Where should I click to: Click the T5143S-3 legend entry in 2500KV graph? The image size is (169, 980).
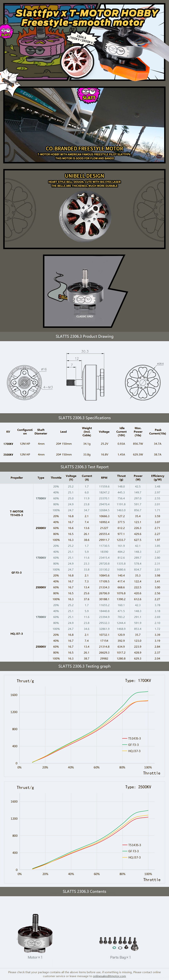(x=134, y=845)
